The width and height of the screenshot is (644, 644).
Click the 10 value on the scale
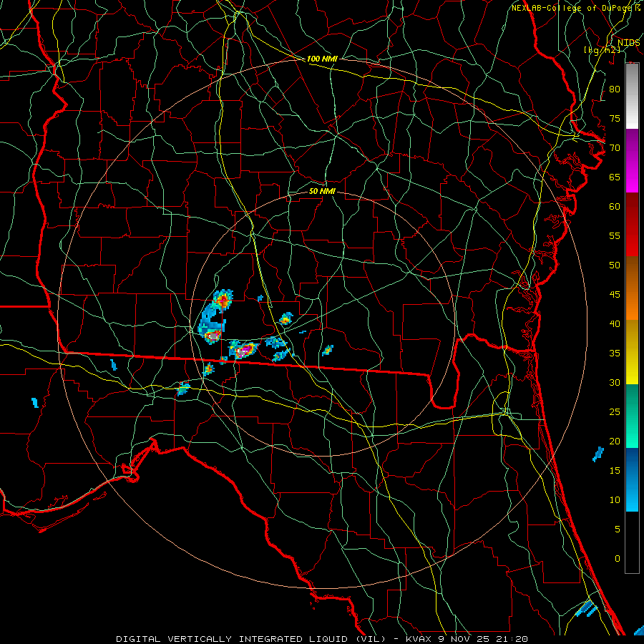[615, 500]
